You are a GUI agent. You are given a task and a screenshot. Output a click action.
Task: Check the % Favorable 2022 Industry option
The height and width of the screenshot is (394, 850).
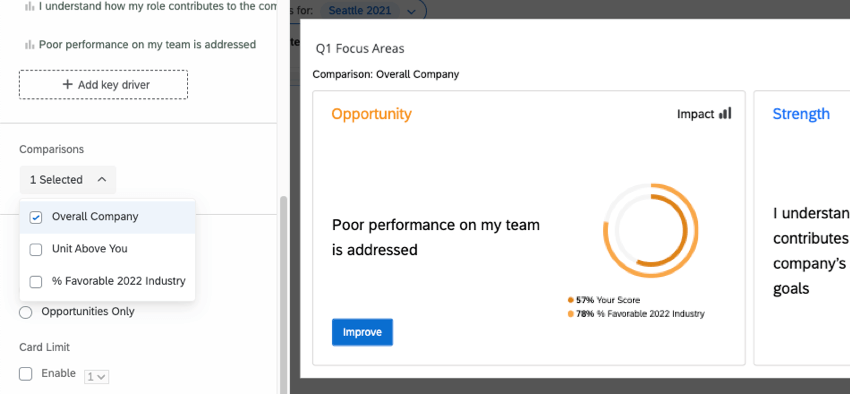pyautogui.click(x=36, y=282)
